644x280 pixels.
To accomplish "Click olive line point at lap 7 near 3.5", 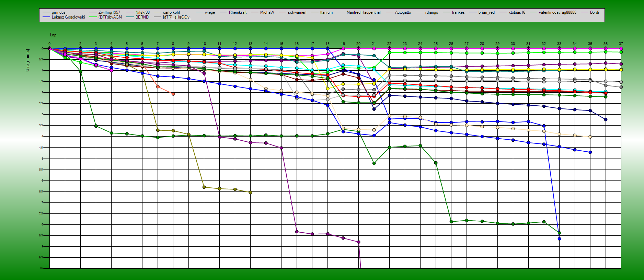I will 158,130.
